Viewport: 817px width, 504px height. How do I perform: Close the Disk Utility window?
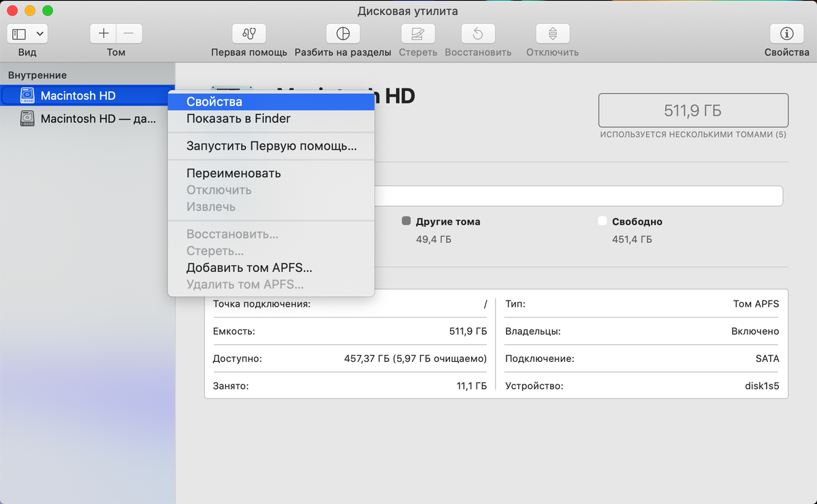(13, 11)
